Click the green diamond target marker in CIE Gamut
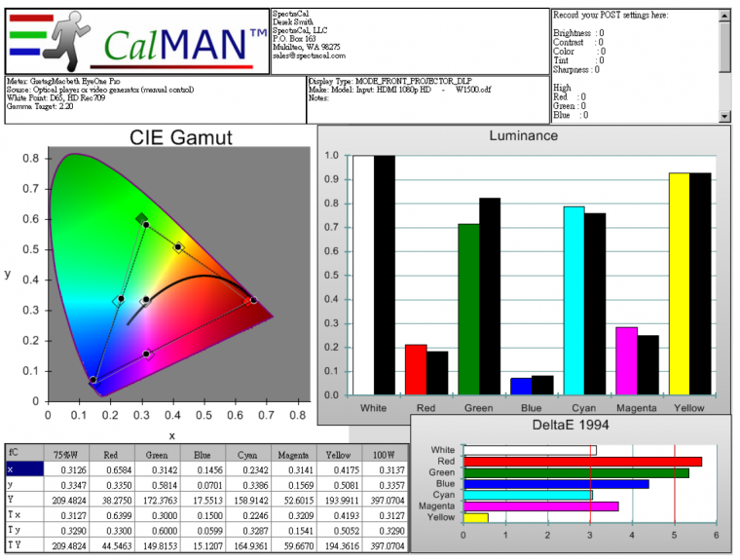The height and width of the screenshot is (560, 740). (x=141, y=219)
